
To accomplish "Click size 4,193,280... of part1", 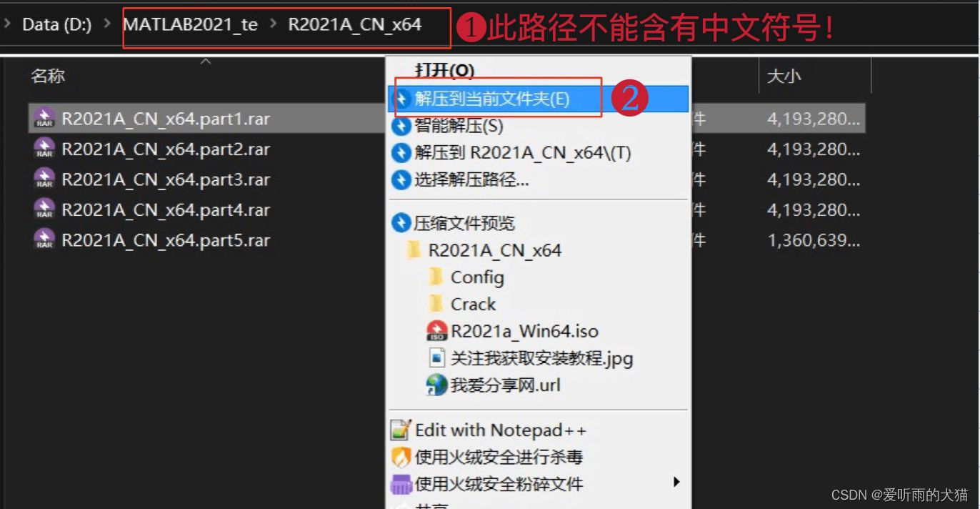I will tap(814, 119).
